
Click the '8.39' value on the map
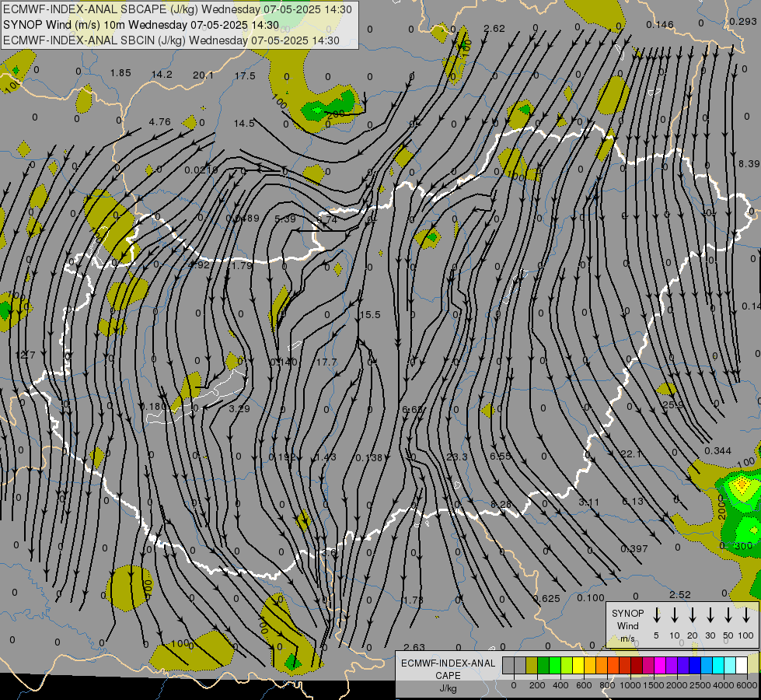click(749, 163)
